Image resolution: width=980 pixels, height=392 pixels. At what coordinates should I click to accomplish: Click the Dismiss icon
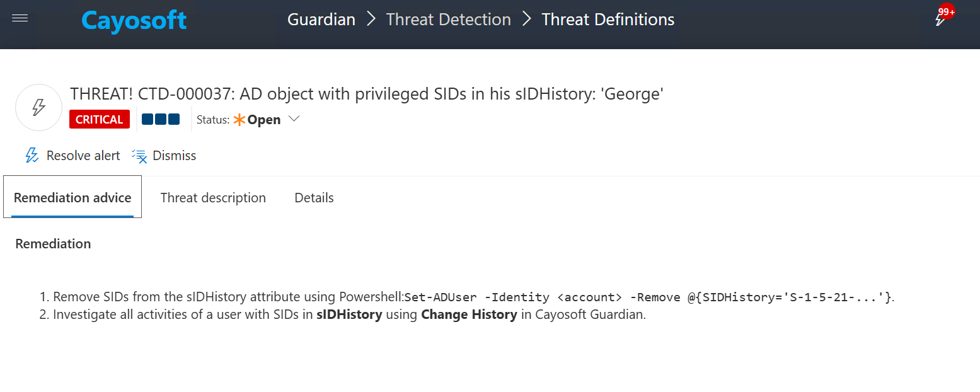point(139,156)
